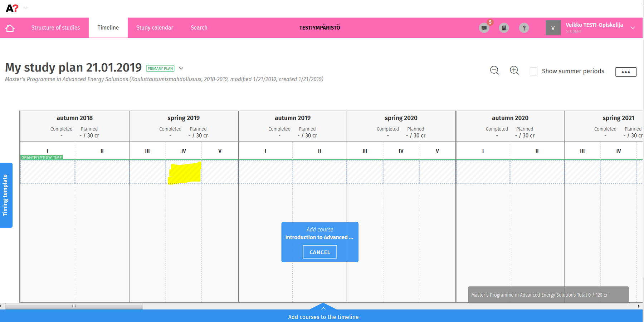
Task: Open messages with the chat bubble icon
Action: (x=484, y=28)
